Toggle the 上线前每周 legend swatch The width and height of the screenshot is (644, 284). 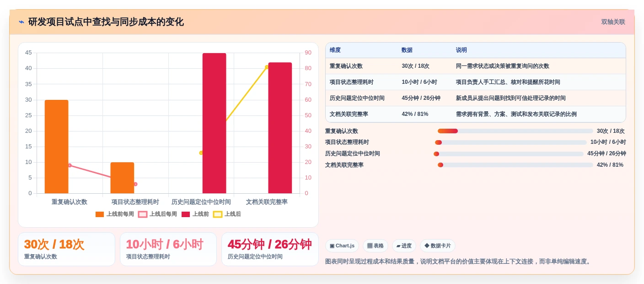tap(100, 214)
